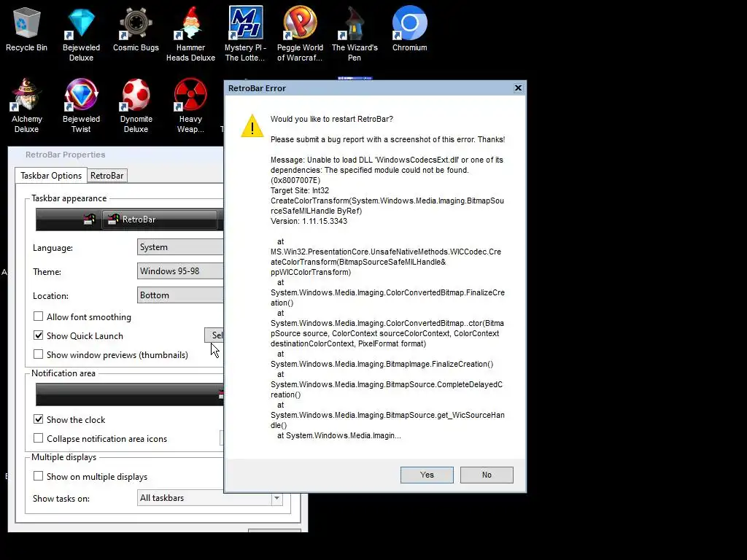Close the RetroBar Error dialog
The width and height of the screenshot is (747, 560).
click(x=519, y=87)
